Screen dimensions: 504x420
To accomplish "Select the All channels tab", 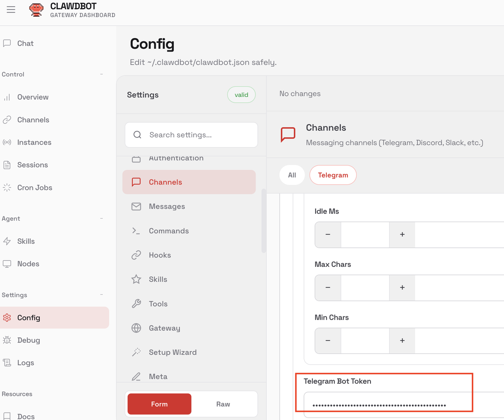I will point(292,175).
